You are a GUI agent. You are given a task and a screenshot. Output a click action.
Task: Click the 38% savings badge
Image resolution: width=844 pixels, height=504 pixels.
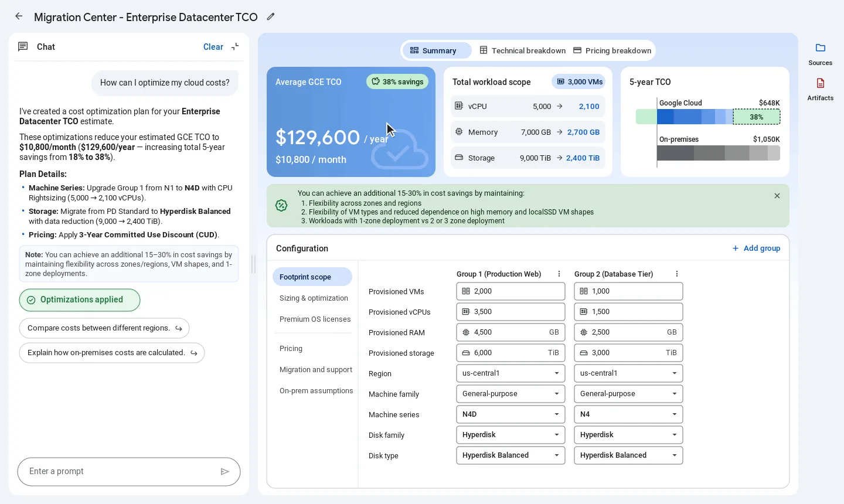397,81
